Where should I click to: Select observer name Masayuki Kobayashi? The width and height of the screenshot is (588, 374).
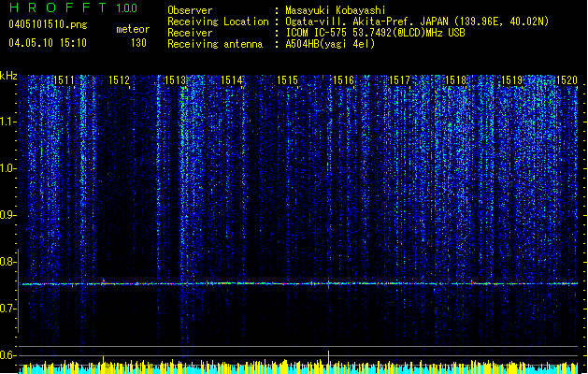[x=336, y=10]
